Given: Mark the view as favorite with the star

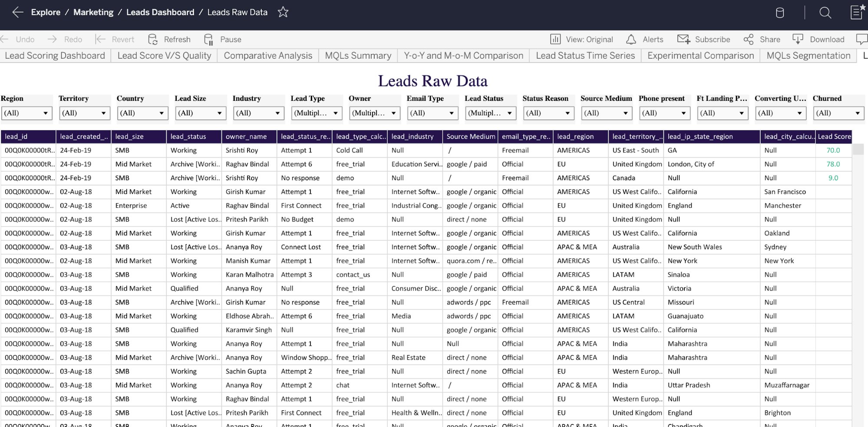Looking at the screenshot, I should [x=283, y=12].
